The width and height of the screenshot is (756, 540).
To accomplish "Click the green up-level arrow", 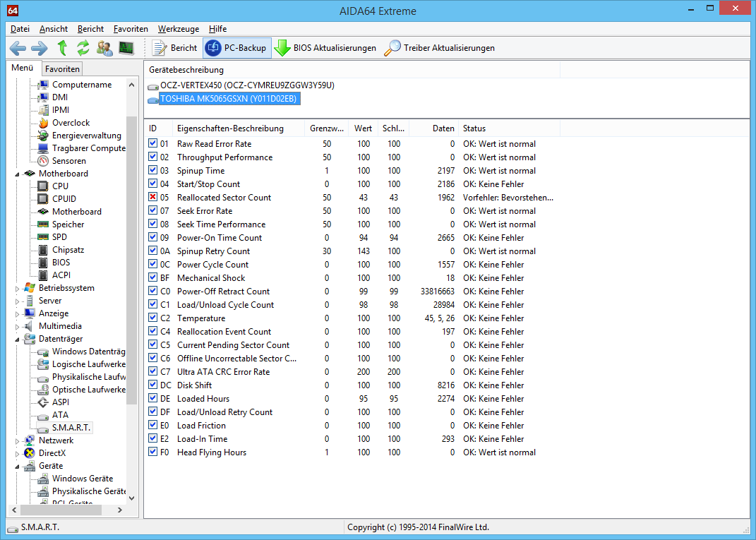I will coord(62,48).
